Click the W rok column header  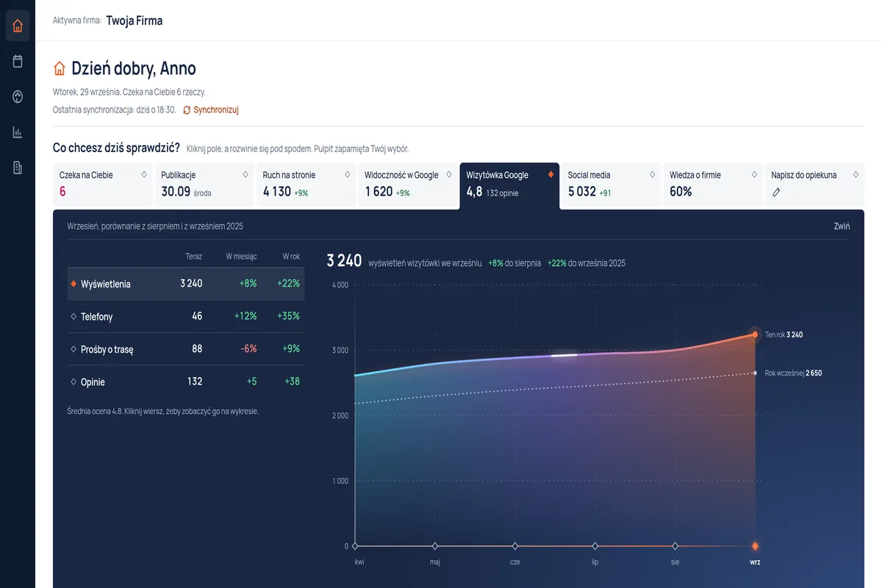[x=292, y=257]
